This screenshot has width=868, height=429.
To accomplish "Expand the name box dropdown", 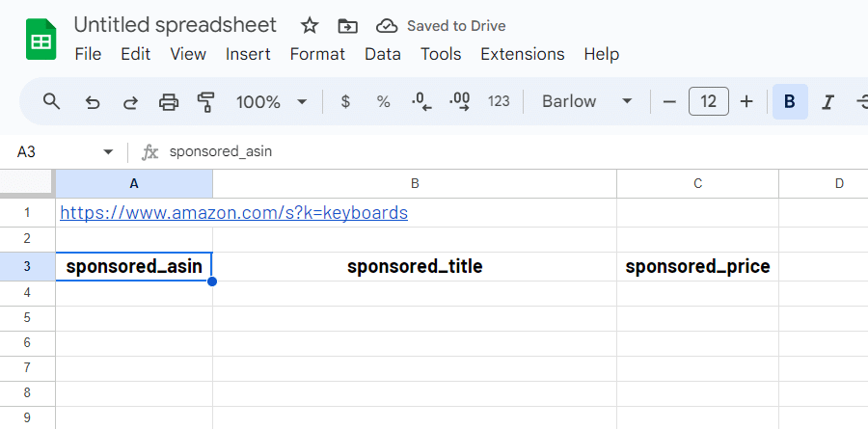I will tap(108, 152).
